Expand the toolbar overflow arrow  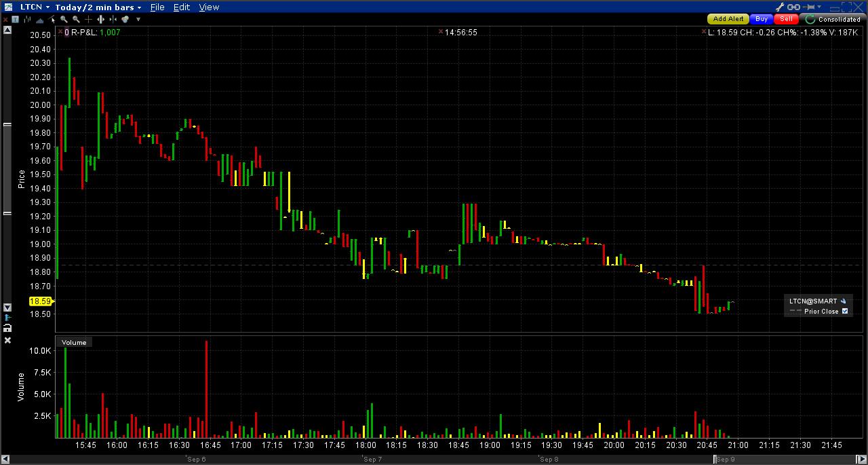(138, 19)
